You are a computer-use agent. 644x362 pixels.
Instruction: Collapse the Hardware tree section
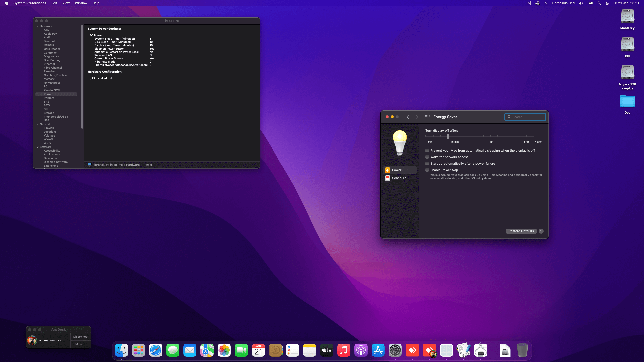coord(38,26)
